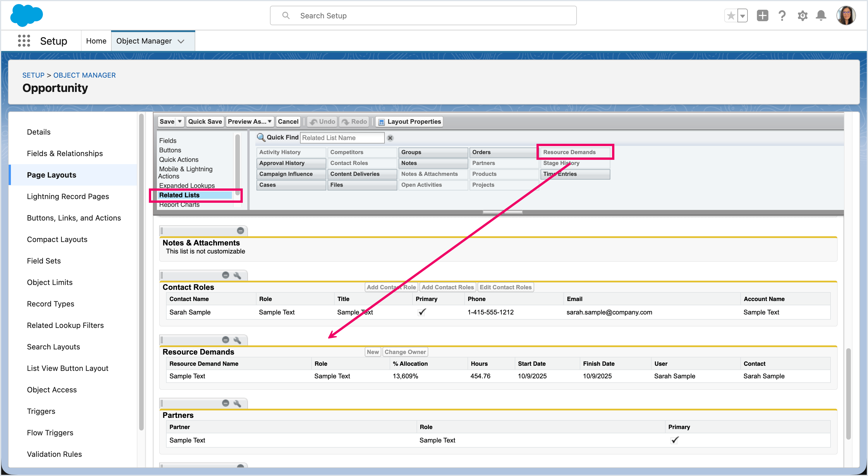Click the OBJECT MANAGER breadcrumb link
This screenshot has height=476, width=868.
[x=84, y=75]
